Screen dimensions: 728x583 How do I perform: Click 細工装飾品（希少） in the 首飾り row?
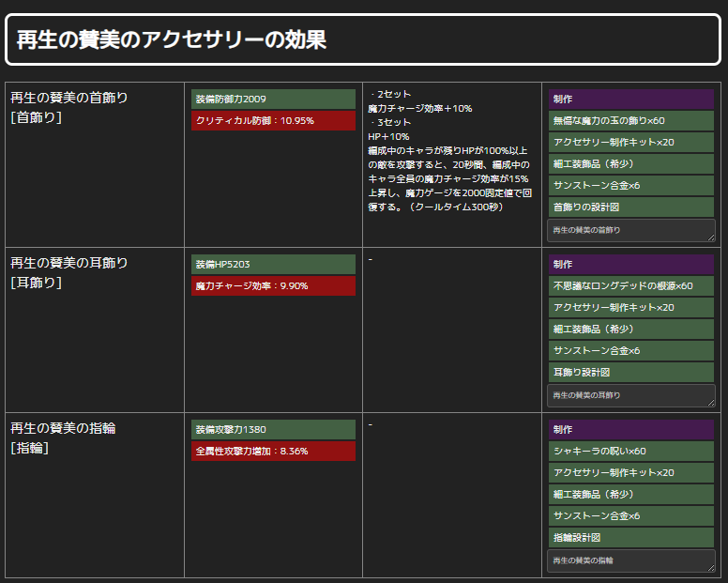click(631, 164)
